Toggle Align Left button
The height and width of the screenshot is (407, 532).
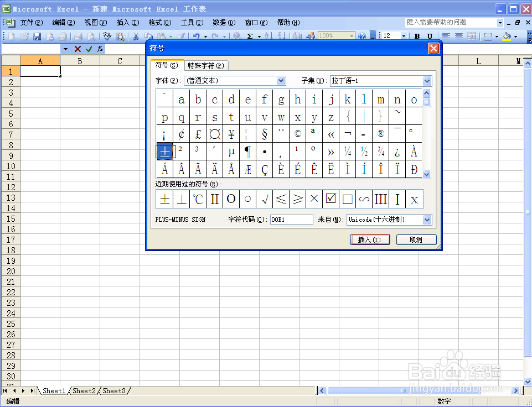click(446, 36)
